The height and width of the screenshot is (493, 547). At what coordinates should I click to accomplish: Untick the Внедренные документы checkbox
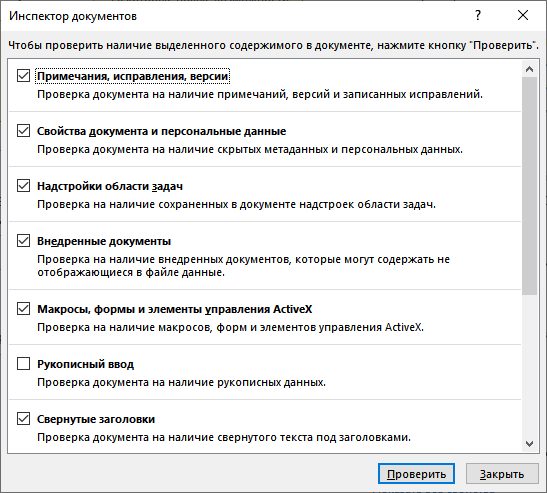(23, 241)
